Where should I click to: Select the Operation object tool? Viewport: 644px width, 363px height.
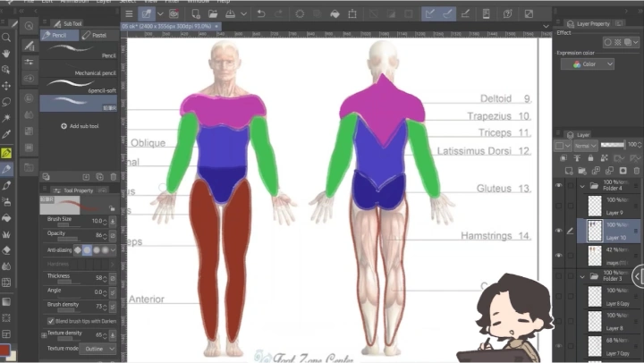(6, 70)
